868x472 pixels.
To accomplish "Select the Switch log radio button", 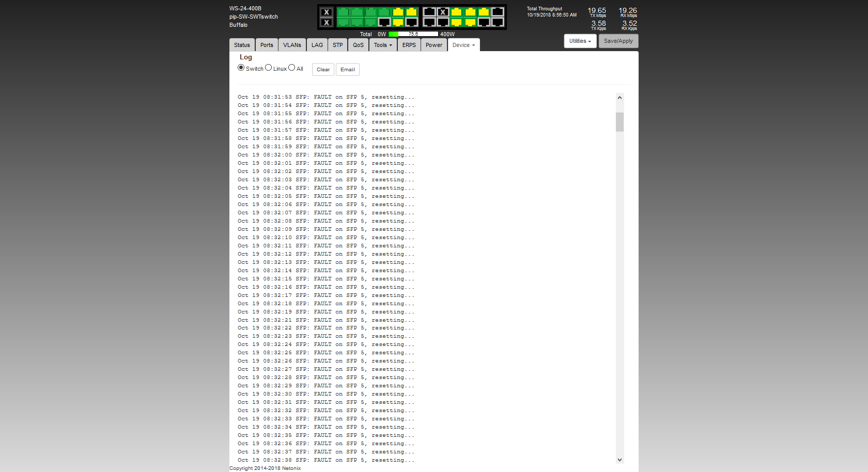I will coord(241,68).
